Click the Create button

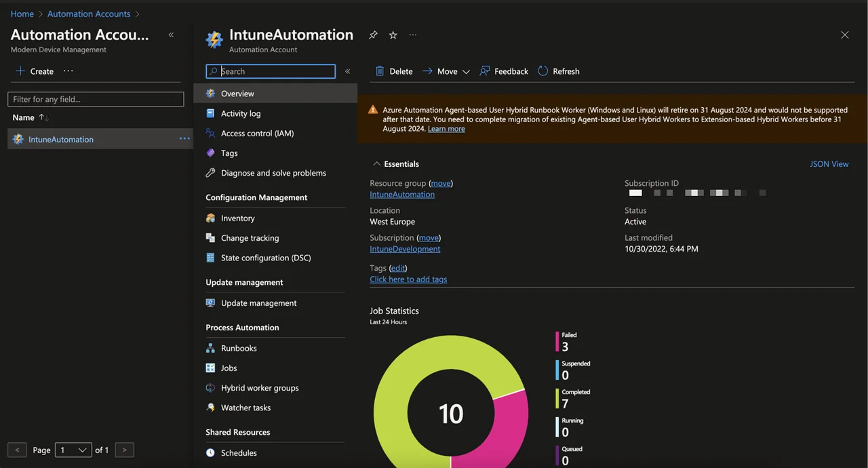[35, 71]
